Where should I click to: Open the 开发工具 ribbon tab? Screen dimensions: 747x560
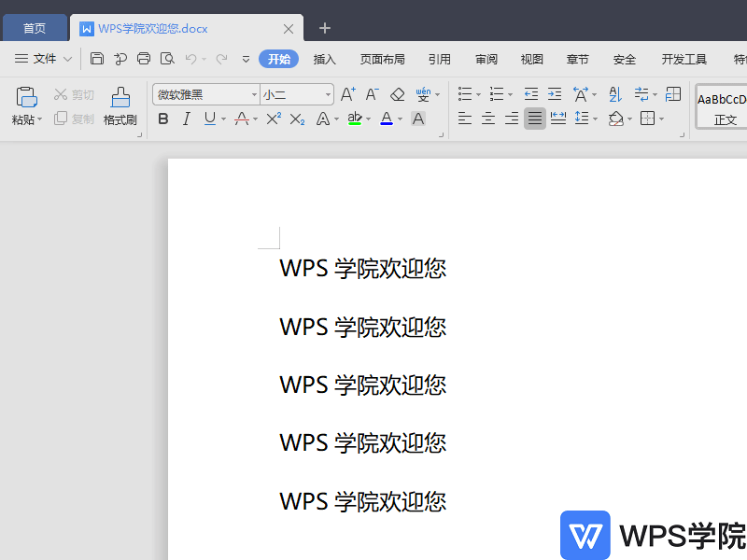(x=684, y=59)
